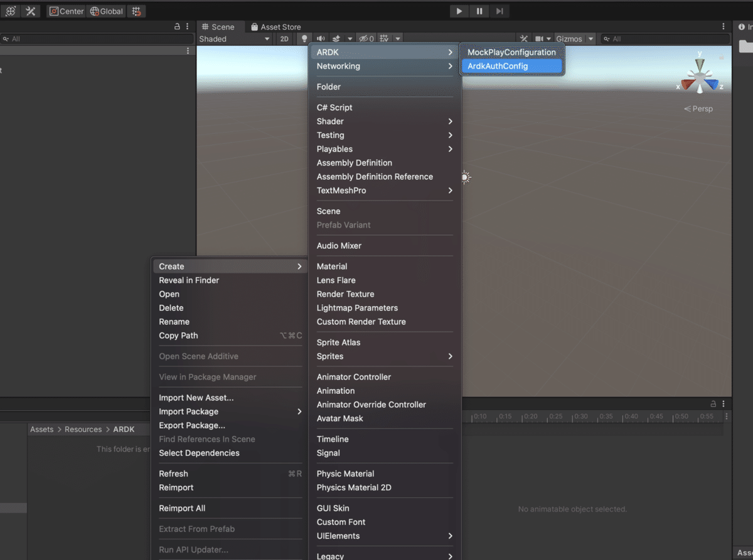This screenshot has width=753, height=560.
Task: Open the grid settings dropdown arrow
Action: pos(398,39)
